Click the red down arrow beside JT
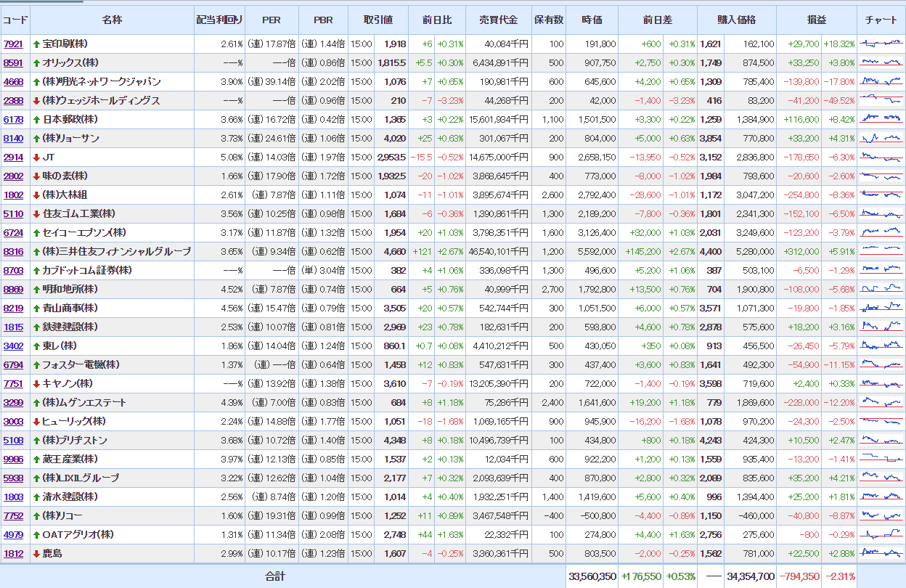The height and width of the screenshot is (588, 906). [36, 158]
